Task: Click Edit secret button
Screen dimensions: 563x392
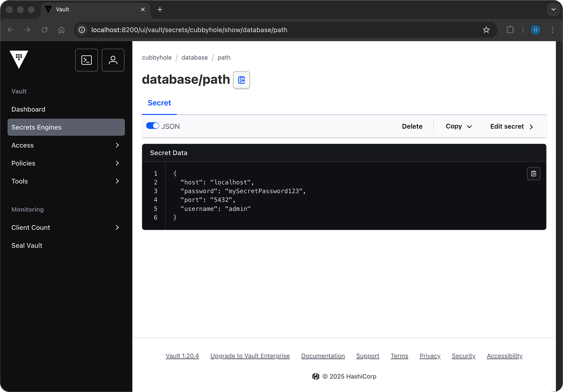Action: pos(511,126)
